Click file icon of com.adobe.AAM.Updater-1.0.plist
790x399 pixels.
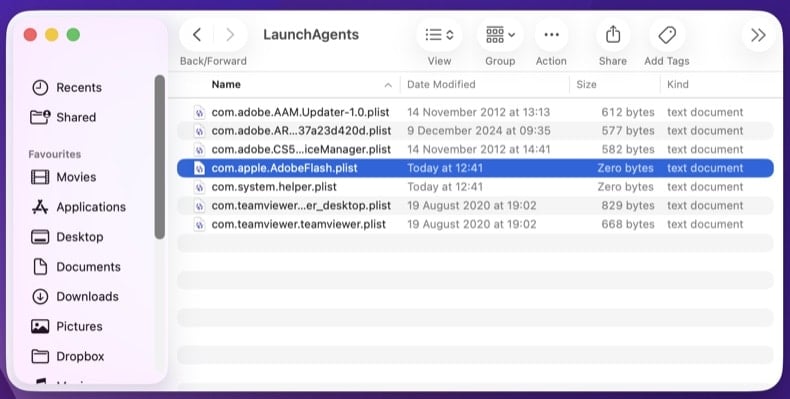click(x=200, y=112)
